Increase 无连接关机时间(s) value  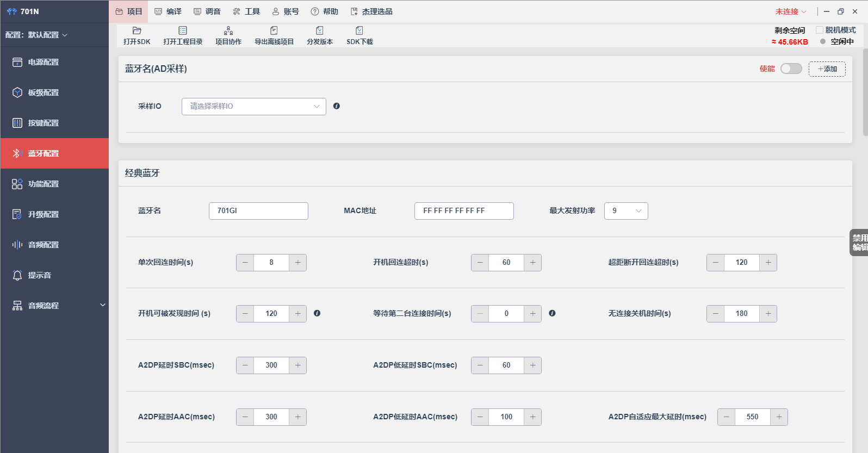point(768,314)
